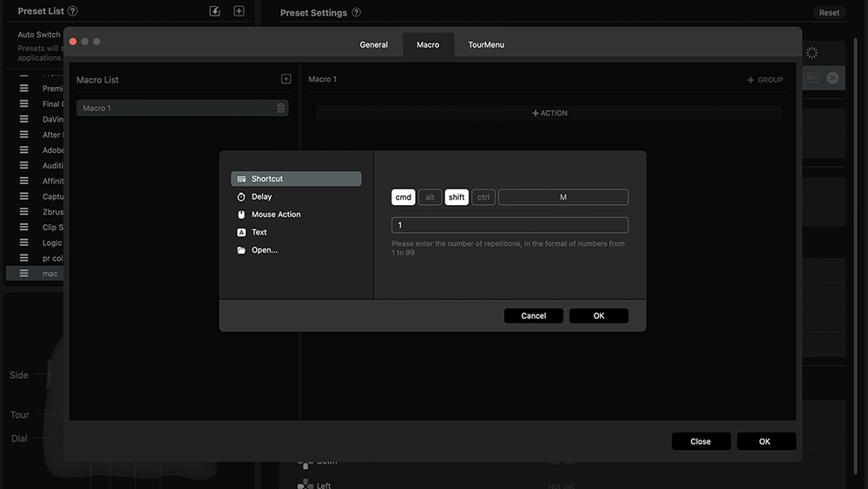Image resolution: width=868 pixels, height=489 pixels.
Task: Toggle the shift modifier key
Action: click(x=457, y=197)
